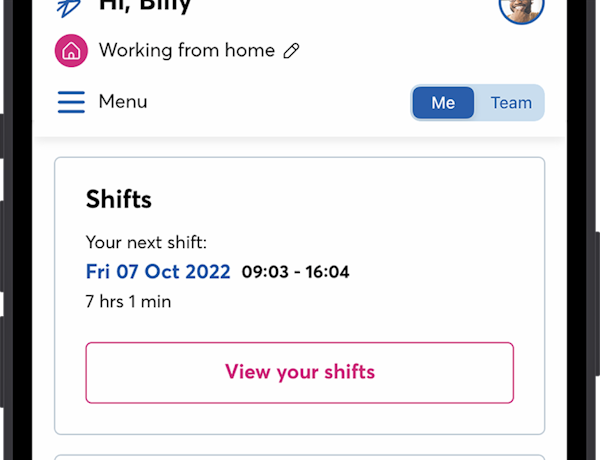Switch to the Team view
600x460 pixels.
pyautogui.click(x=510, y=103)
